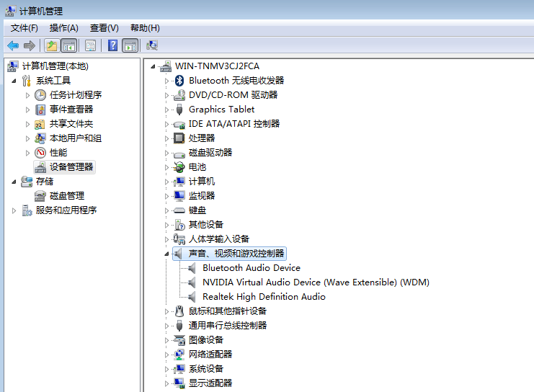This screenshot has width=534, height=392.
Task: Select Bluetooth Audio Device entry
Action: [252, 268]
